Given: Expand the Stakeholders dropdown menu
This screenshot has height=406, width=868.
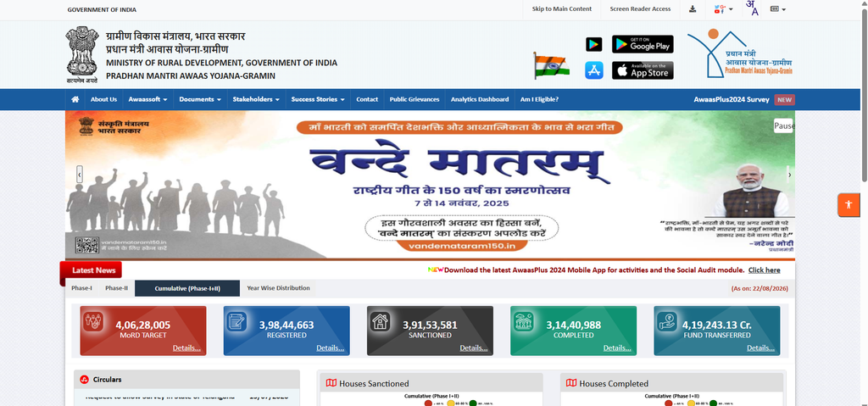Looking at the screenshot, I should pos(256,100).
